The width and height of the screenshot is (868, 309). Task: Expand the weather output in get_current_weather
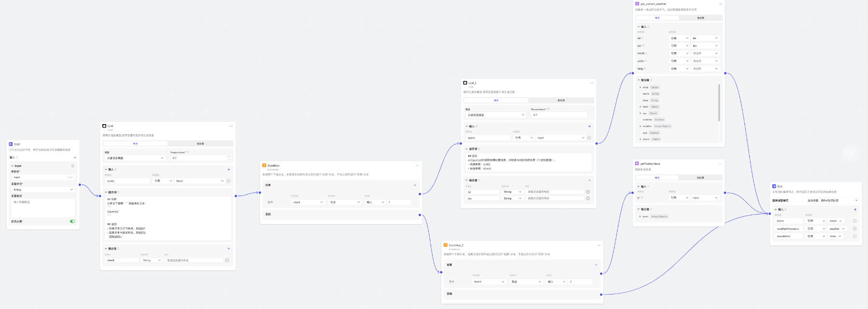click(x=641, y=126)
